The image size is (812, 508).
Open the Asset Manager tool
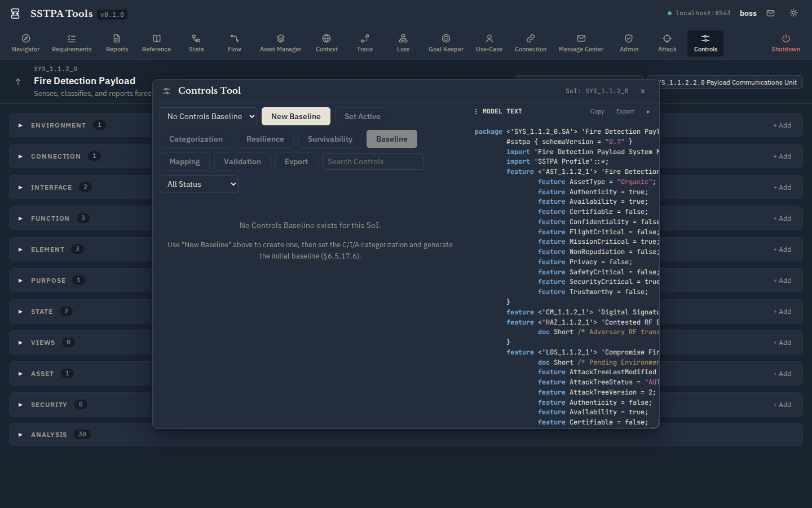click(x=280, y=43)
